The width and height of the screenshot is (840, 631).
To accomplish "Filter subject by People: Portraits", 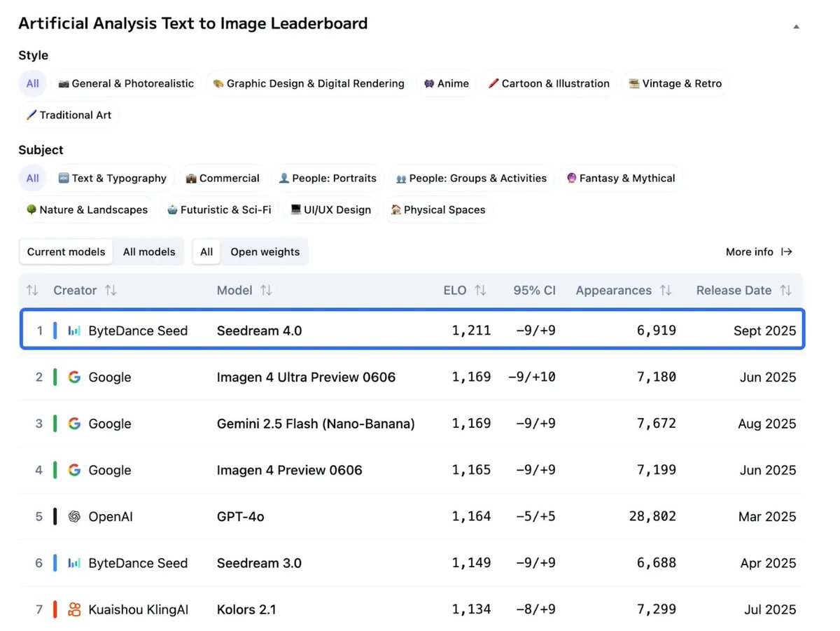I will click(x=328, y=178).
